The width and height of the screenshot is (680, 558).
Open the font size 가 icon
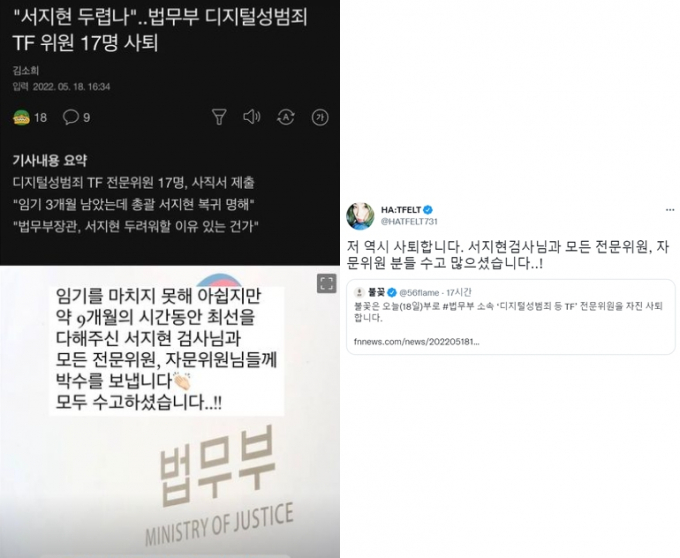320,117
